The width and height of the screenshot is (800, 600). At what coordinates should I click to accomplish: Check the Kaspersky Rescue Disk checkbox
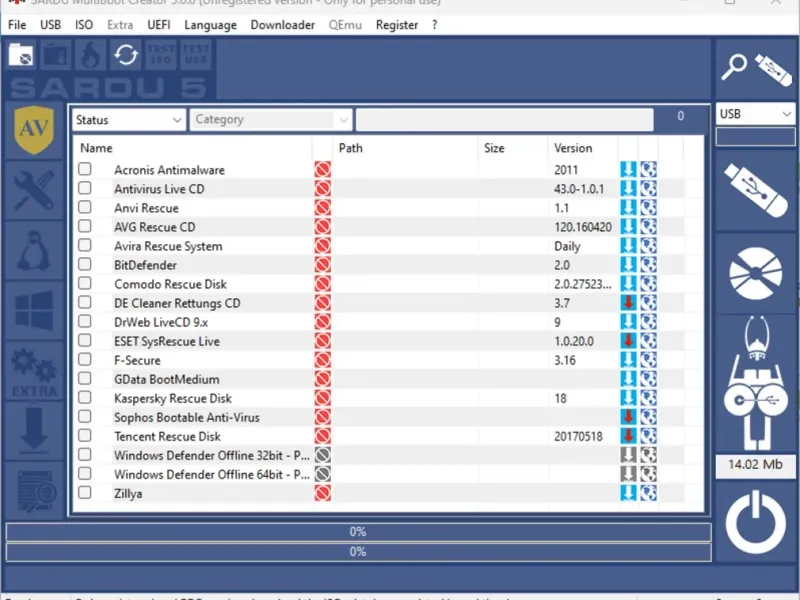[85, 397]
